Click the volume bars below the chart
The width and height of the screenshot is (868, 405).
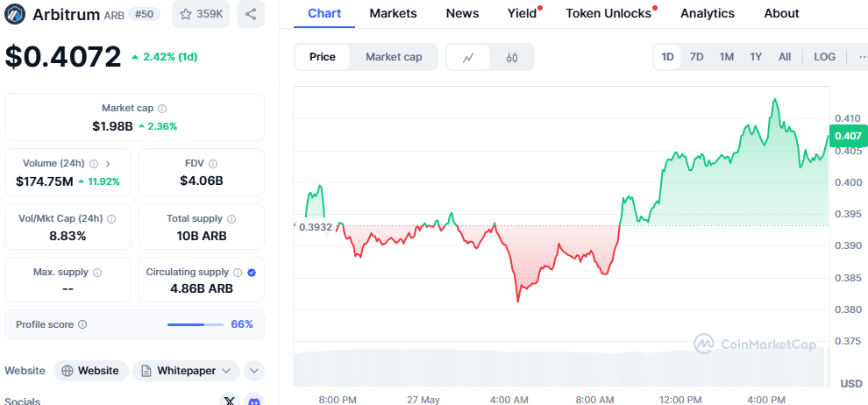point(561,367)
